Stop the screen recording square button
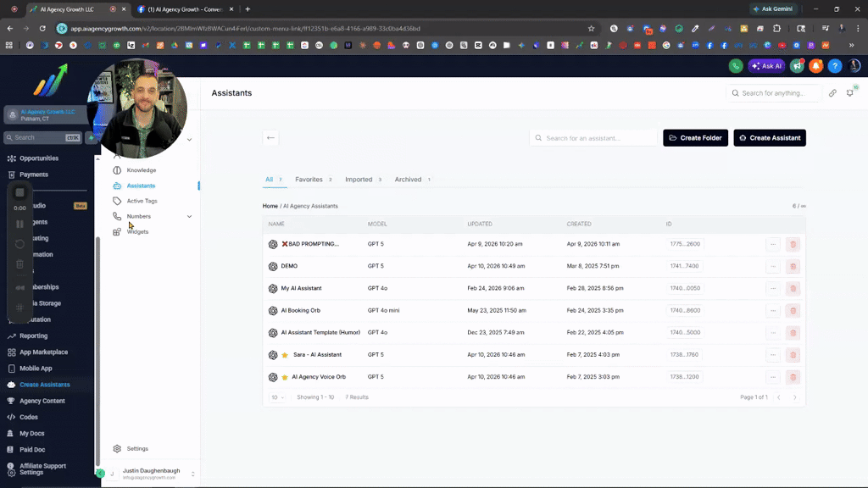 click(x=20, y=192)
